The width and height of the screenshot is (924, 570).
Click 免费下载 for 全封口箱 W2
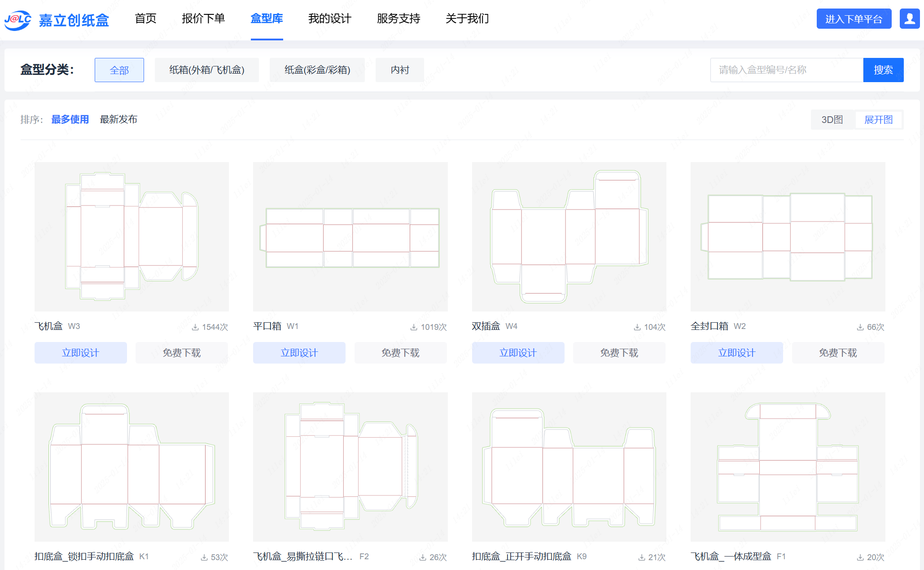(x=838, y=353)
